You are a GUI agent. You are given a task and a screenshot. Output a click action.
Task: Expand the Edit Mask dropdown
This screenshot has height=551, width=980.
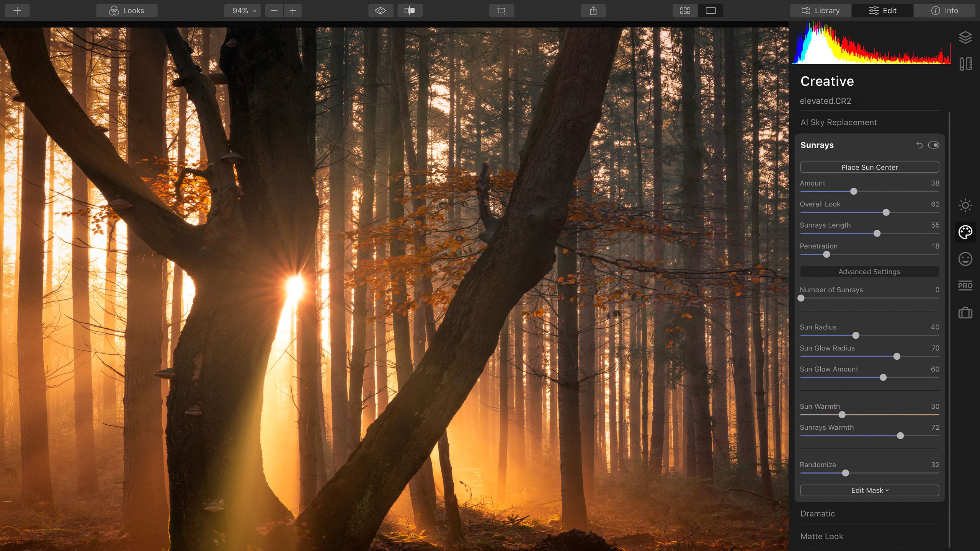pyautogui.click(x=869, y=490)
